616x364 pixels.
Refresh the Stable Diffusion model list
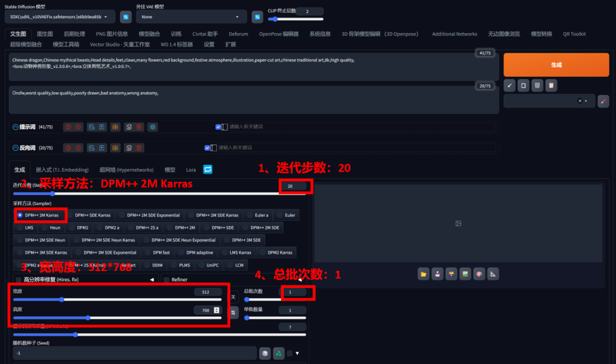pos(126,17)
